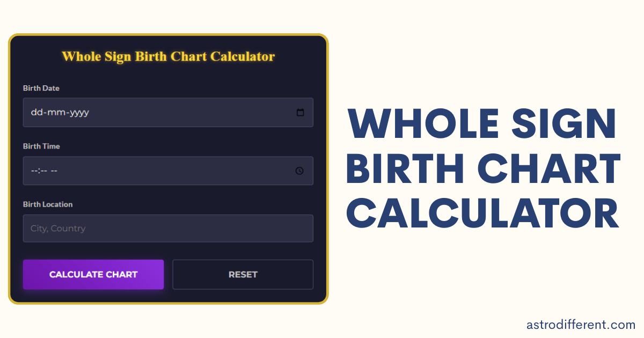Focus the City, Country location field
Viewport: 644px width, 338px height.
coord(167,229)
